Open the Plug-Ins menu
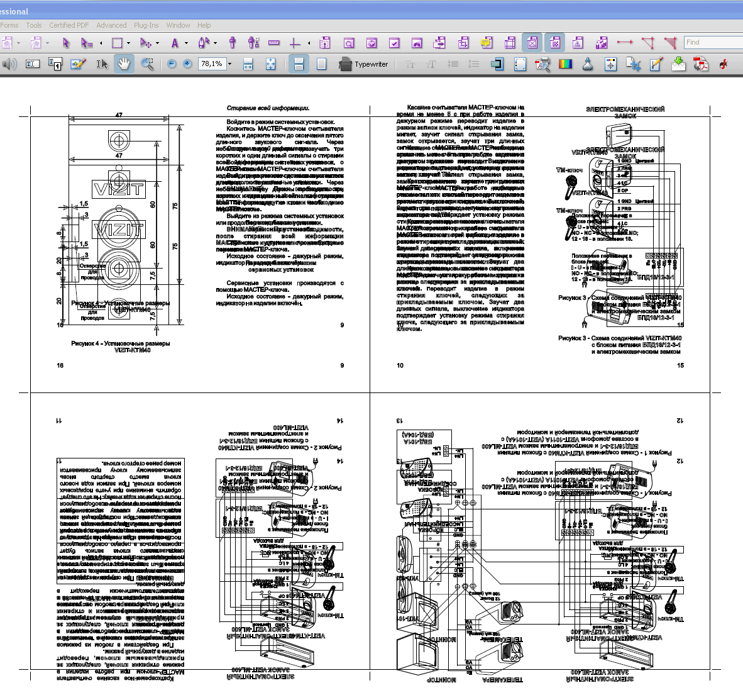 (146, 25)
